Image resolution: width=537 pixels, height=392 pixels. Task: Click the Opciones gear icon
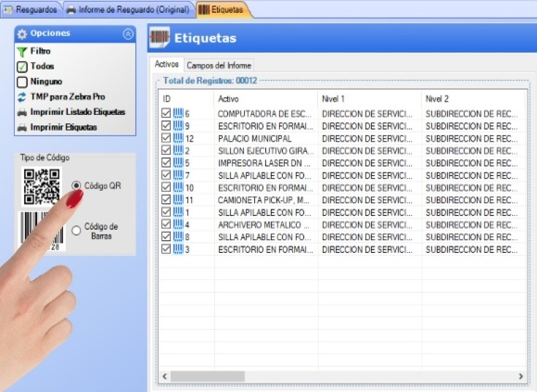(x=22, y=34)
